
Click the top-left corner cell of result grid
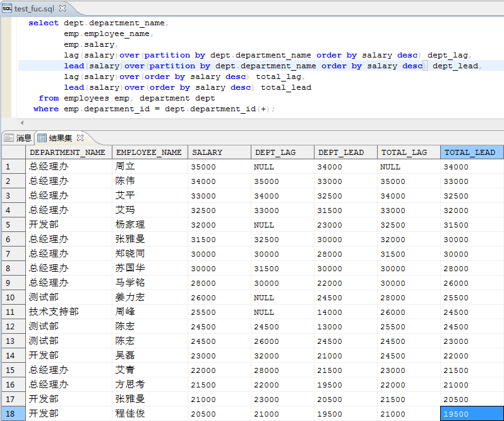(13, 152)
